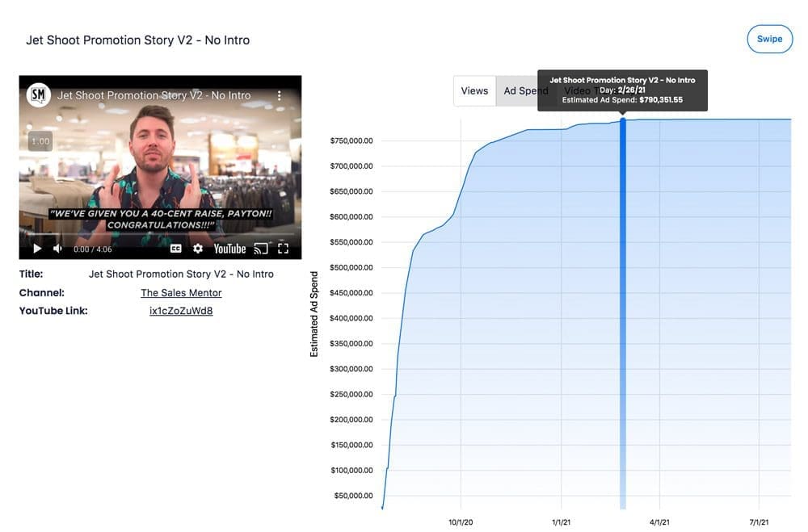Open the video player settings gear
Screen dimensions: 808x532
pos(198,249)
